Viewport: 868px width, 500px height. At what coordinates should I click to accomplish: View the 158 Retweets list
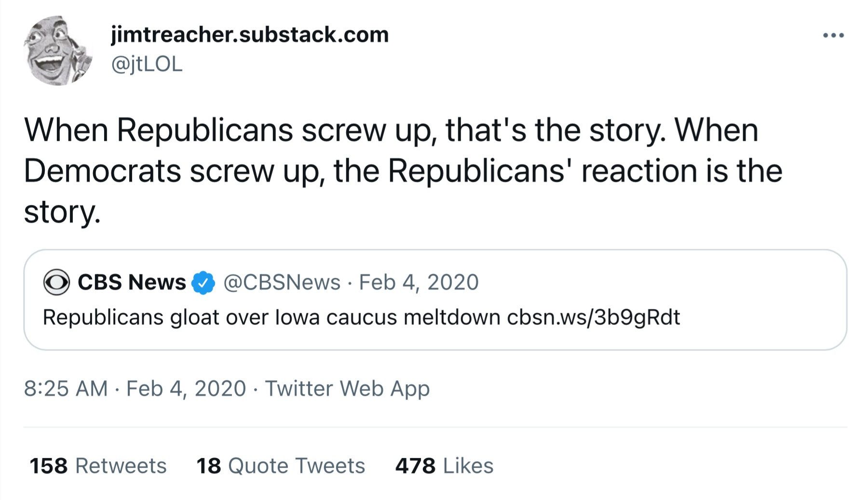(x=98, y=466)
